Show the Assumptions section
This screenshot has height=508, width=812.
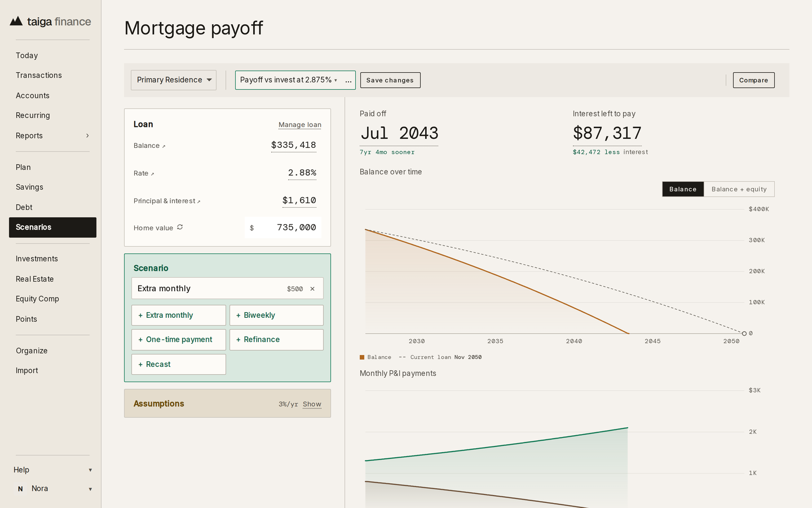[312, 404]
